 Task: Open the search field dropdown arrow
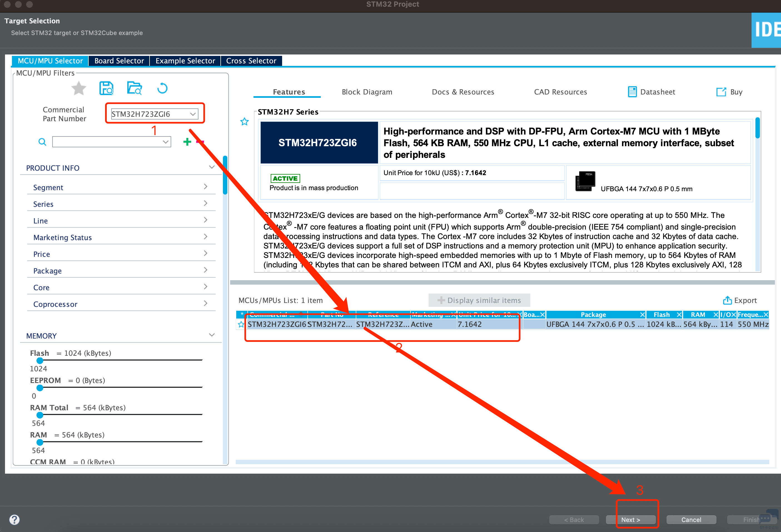pyautogui.click(x=166, y=142)
